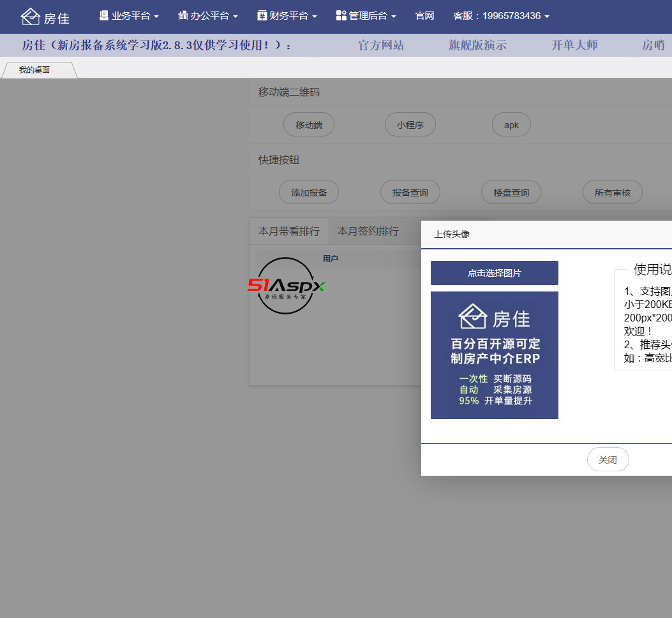Open the 楼盘查询 shortcut
This screenshot has height=618, width=672.
(x=511, y=193)
